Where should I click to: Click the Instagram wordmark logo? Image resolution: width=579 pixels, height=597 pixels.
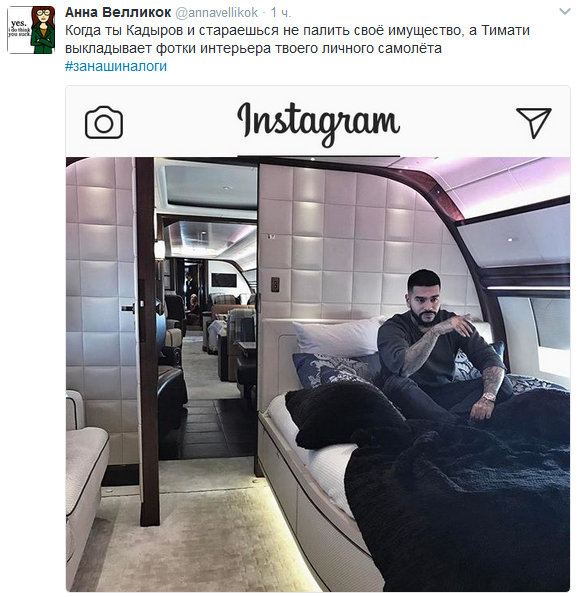point(318,124)
